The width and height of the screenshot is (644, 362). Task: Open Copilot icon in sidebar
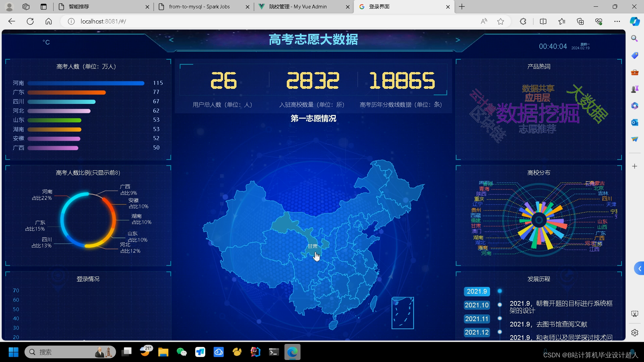635,21
